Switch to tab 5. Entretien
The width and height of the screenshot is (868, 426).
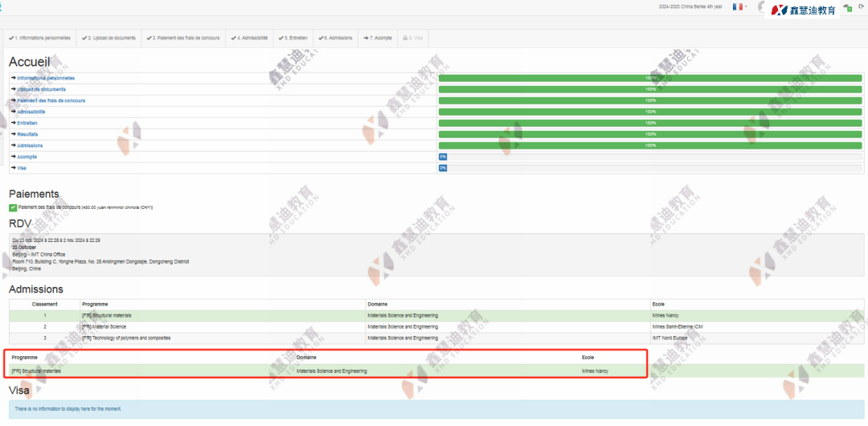click(x=293, y=39)
